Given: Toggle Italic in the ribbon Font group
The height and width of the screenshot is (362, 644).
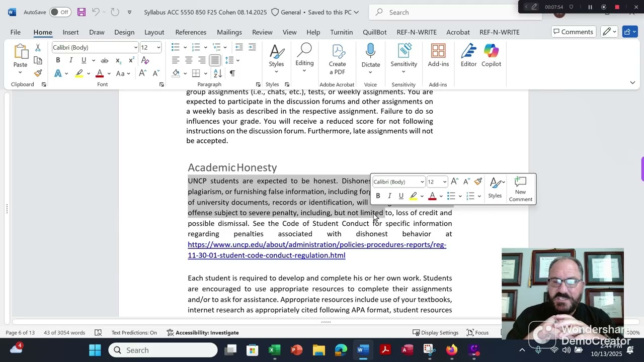Looking at the screenshot, I should (x=71, y=60).
